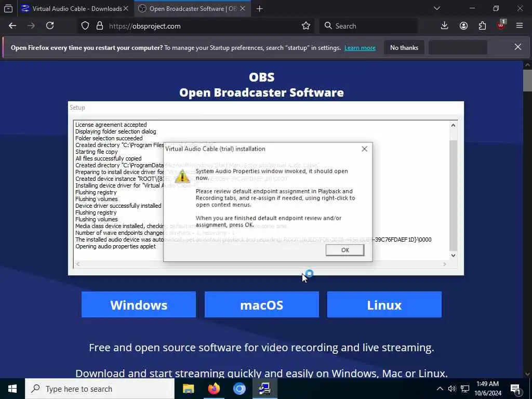
Task: Close the Virtual Audio Cable installation dialog
Action: click(364, 149)
